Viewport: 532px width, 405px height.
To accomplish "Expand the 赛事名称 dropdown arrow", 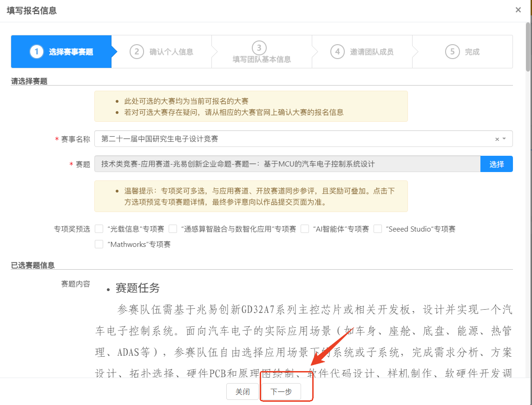I will (x=505, y=139).
